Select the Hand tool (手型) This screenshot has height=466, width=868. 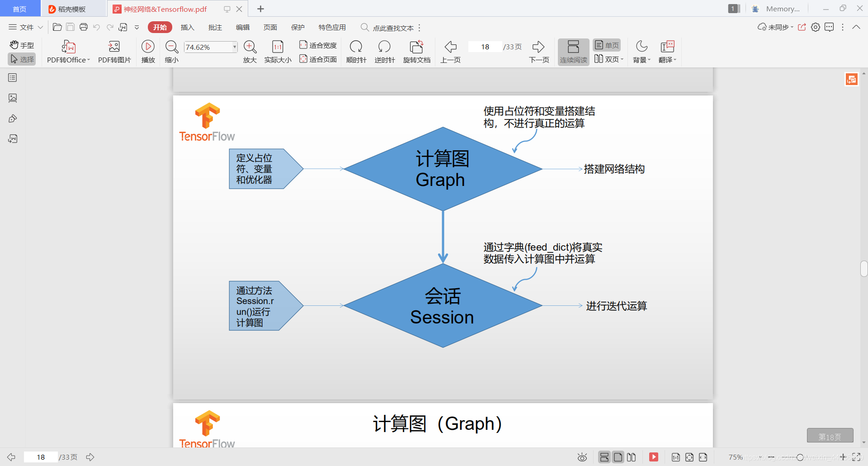22,45
